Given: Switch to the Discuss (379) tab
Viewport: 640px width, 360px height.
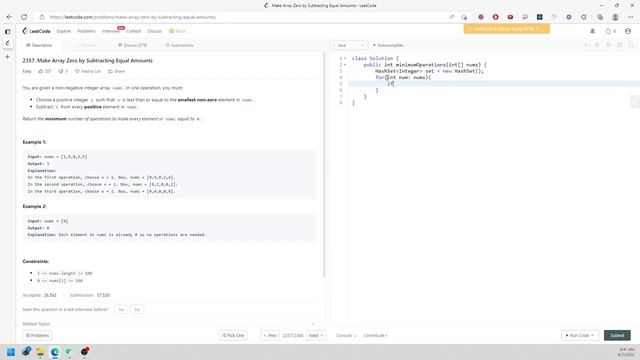Looking at the screenshot, I should pyautogui.click(x=133, y=45).
